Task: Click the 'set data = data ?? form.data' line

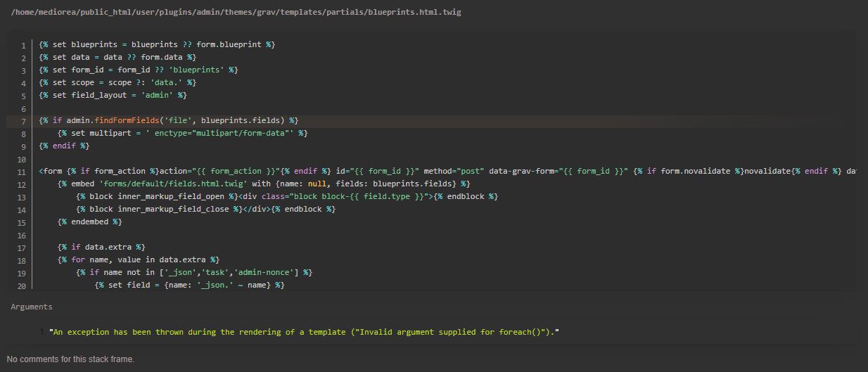Action: click(117, 58)
